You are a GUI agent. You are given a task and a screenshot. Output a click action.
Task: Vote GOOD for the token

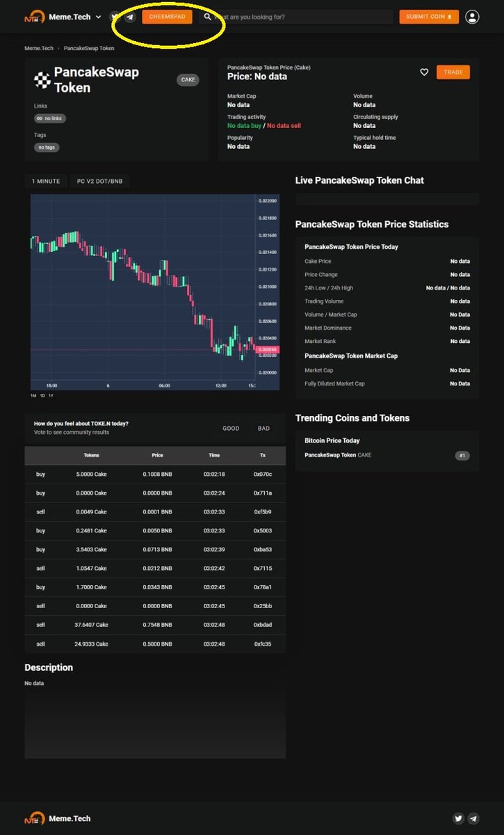(231, 429)
